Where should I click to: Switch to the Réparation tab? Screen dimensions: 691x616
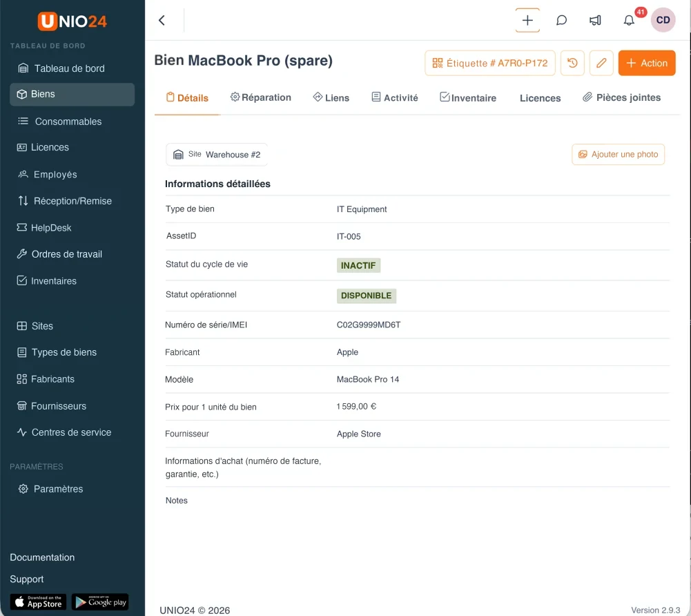click(261, 97)
